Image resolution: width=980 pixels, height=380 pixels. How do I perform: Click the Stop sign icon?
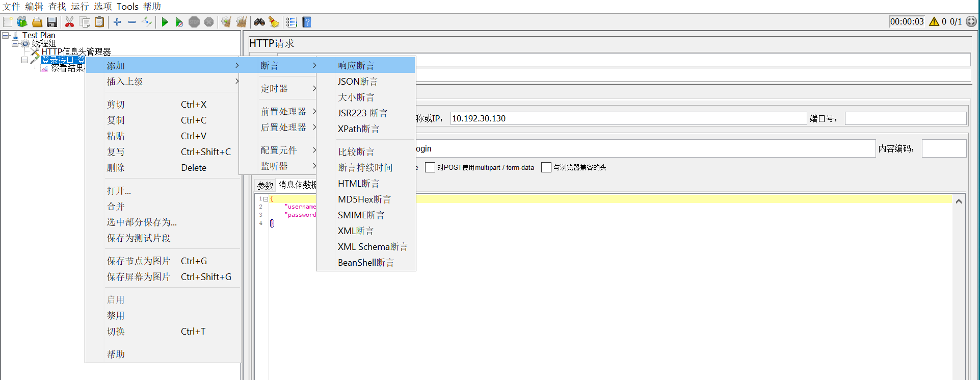[194, 22]
